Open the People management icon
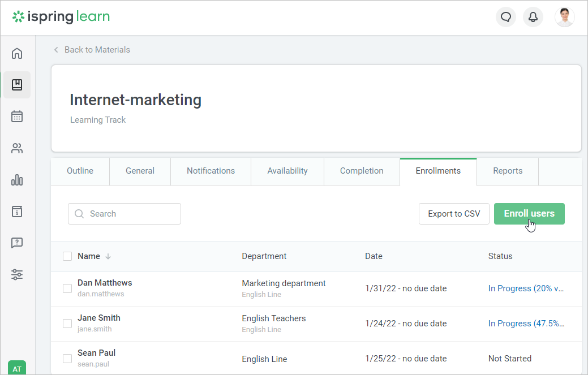 16,148
